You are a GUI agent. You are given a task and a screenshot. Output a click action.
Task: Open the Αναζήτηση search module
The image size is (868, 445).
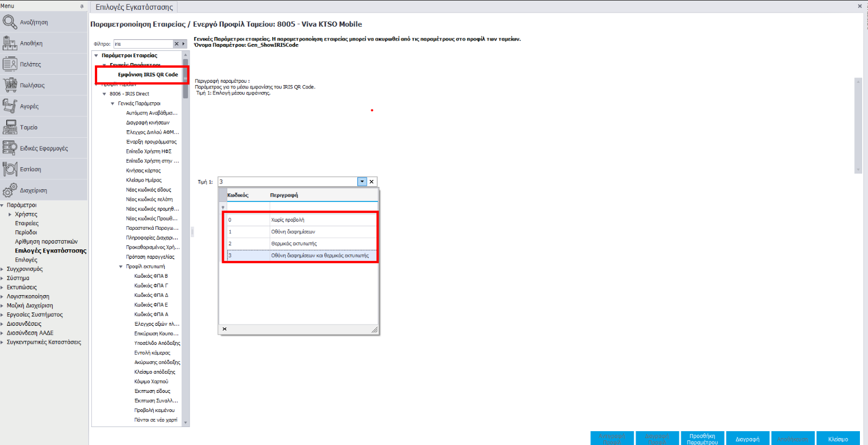[43, 22]
